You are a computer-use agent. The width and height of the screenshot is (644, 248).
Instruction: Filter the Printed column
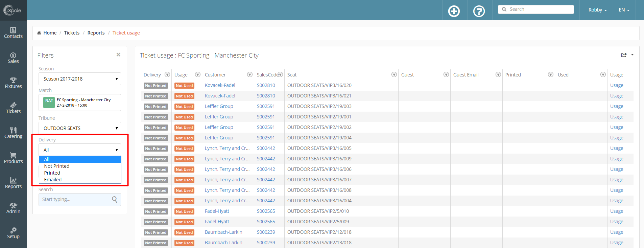click(551, 74)
